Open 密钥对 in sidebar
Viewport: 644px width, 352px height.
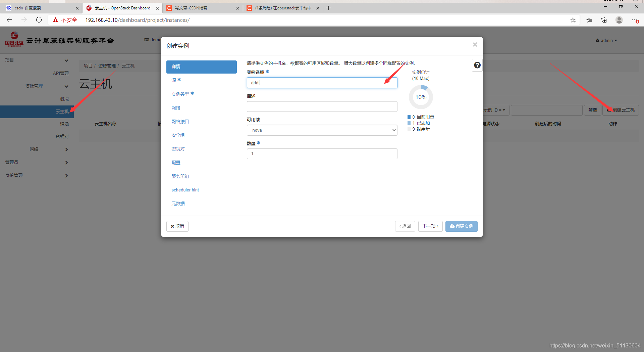[62, 136]
